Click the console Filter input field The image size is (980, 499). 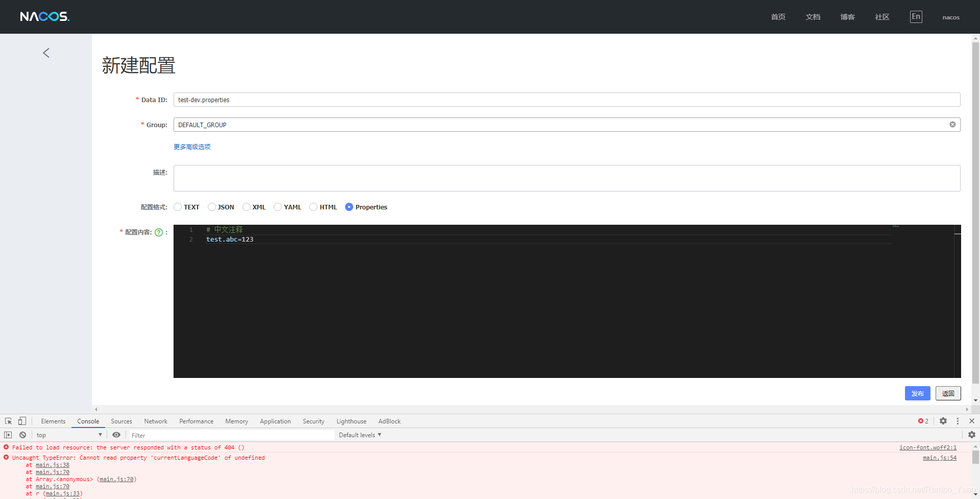(230, 435)
